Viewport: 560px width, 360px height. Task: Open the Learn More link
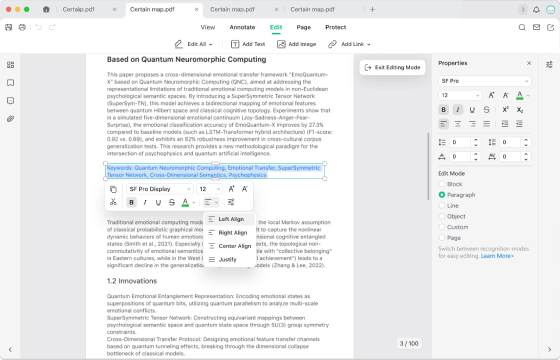pos(497,256)
